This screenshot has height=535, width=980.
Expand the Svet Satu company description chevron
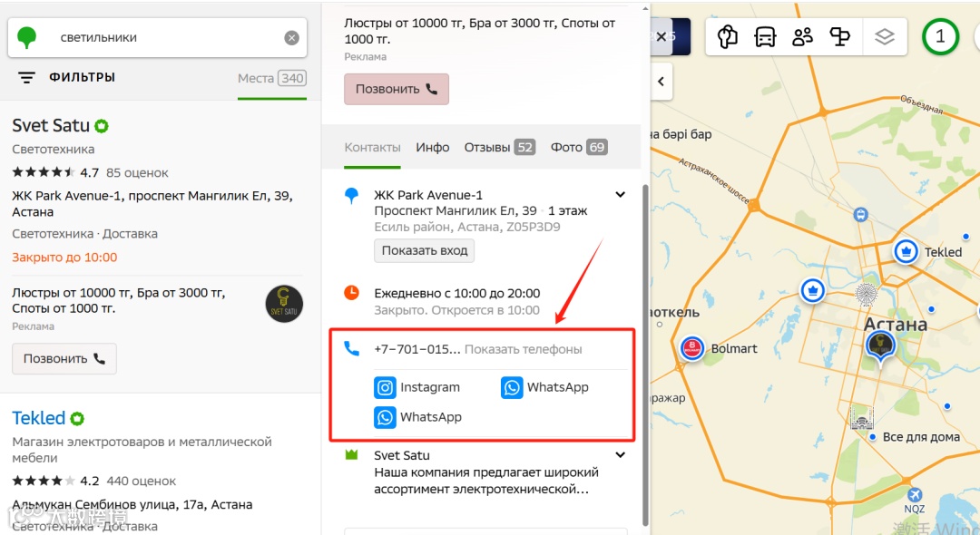pyautogui.click(x=620, y=455)
